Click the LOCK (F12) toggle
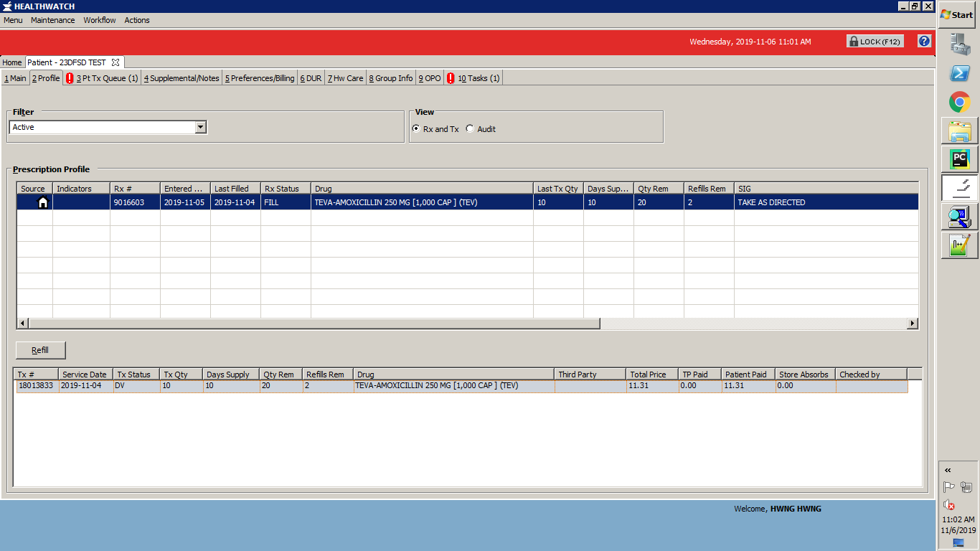Viewport: 980px width, 551px height. pos(874,41)
